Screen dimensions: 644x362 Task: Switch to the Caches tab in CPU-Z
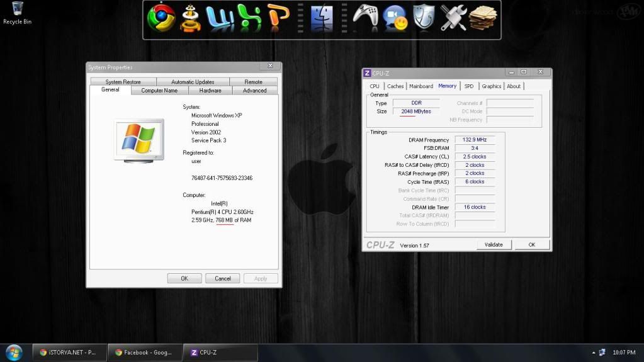point(395,86)
